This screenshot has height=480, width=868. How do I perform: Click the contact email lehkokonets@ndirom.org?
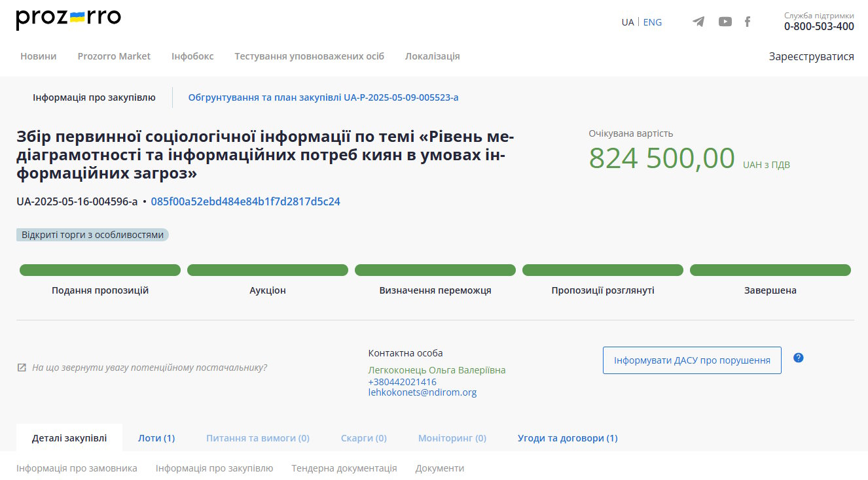click(422, 392)
